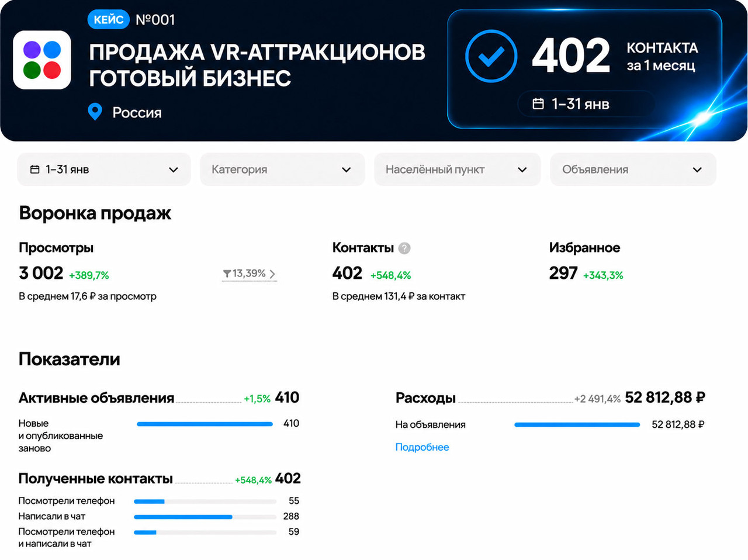
Task: Click the Просмотры value 3 002
Action: pyautogui.click(x=41, y=273)
